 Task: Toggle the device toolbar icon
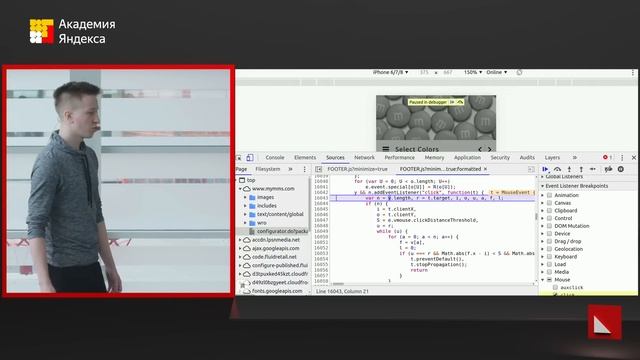[250, 158]
